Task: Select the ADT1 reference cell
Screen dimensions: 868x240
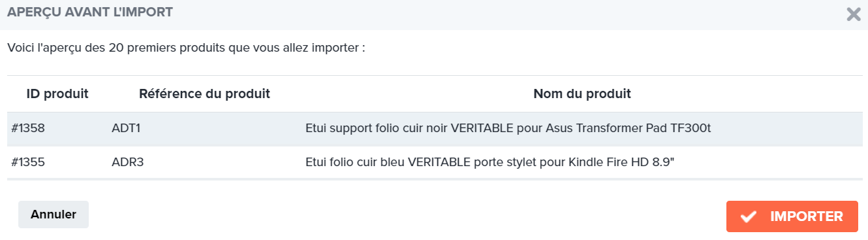Action: [127, 129]
